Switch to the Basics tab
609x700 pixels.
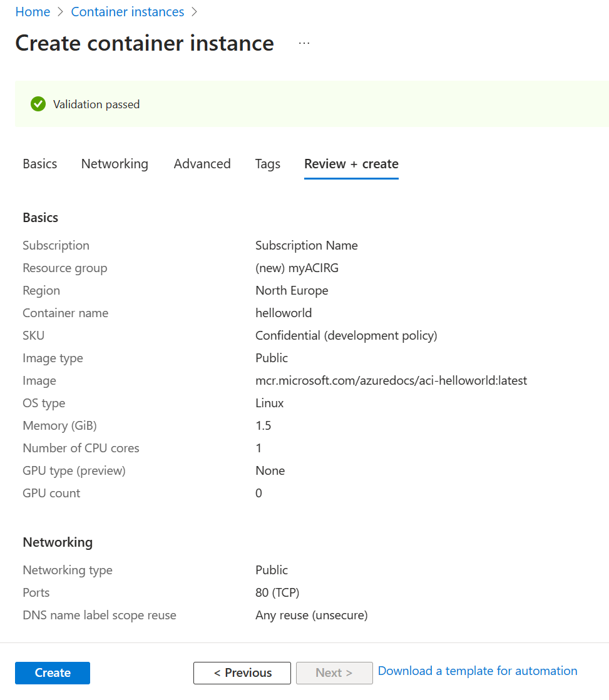tap(39, 164)
